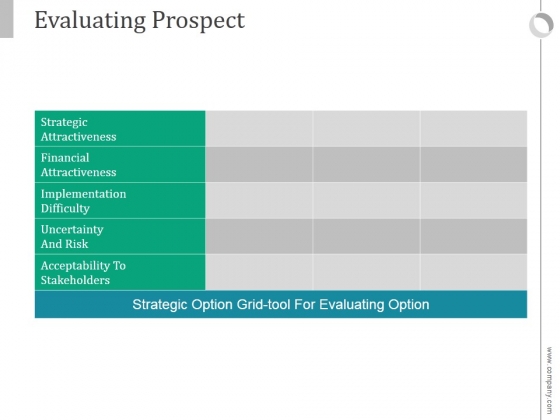Image resolution: width=560 pixels, height=420 pixels.
Task: Click first empty cell beside Strategic Attractiveness
Action: pyautogui.click(x=259, y=129)
